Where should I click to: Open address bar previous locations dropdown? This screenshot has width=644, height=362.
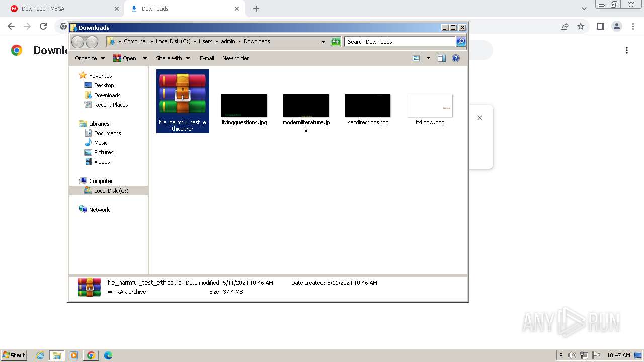pyautogui.click(x=323, y=42)
